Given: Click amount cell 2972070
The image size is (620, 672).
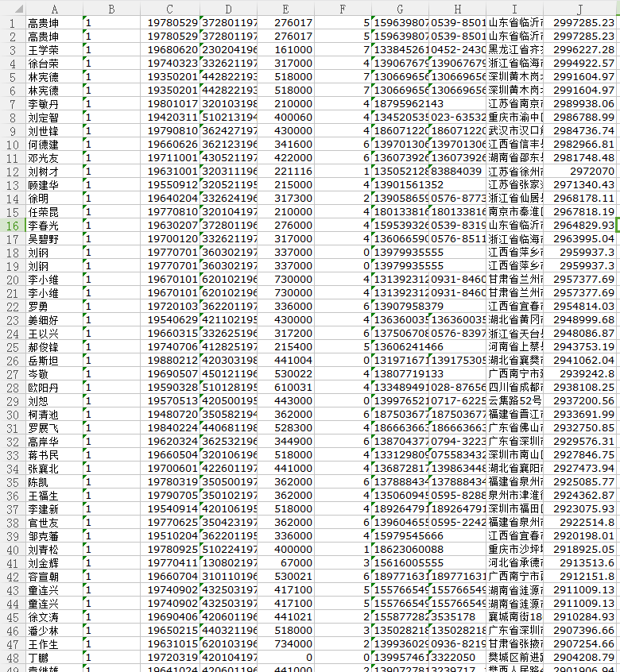Looking at the screenshot, I should (579, 172).
